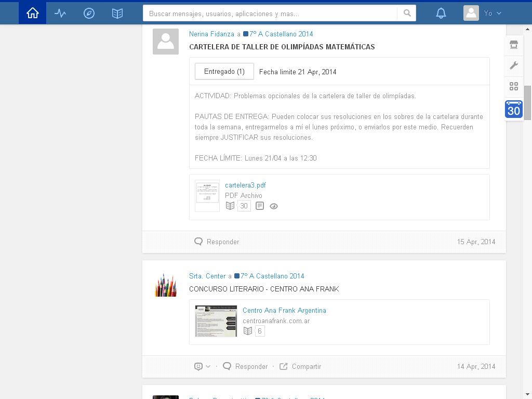Open Srta. Center's profile link
Viewport: 532px width, 399px height.
207,276
